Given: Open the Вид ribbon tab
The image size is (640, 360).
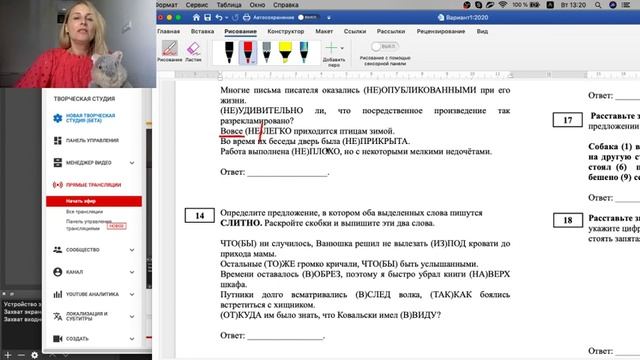Looking at the screenshot, I should [x=482, y=31].
